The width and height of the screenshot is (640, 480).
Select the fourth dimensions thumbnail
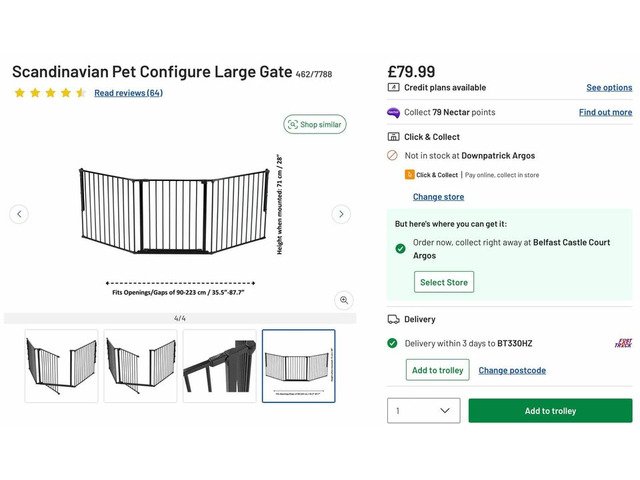[x=298, y=366]
